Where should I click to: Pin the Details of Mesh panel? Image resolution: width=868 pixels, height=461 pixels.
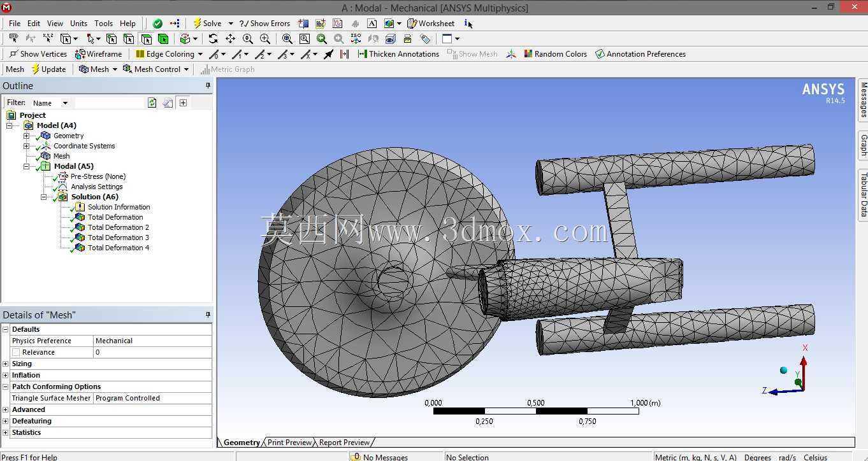pos(207,315)
